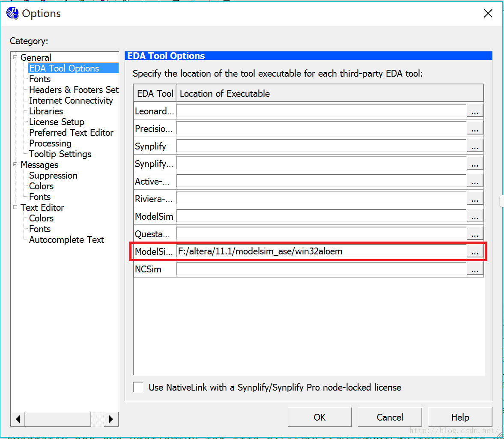Collapse the Text Editor category node
Image resolution: width=504 pixels, height=439 pixels.
[15, 207]
